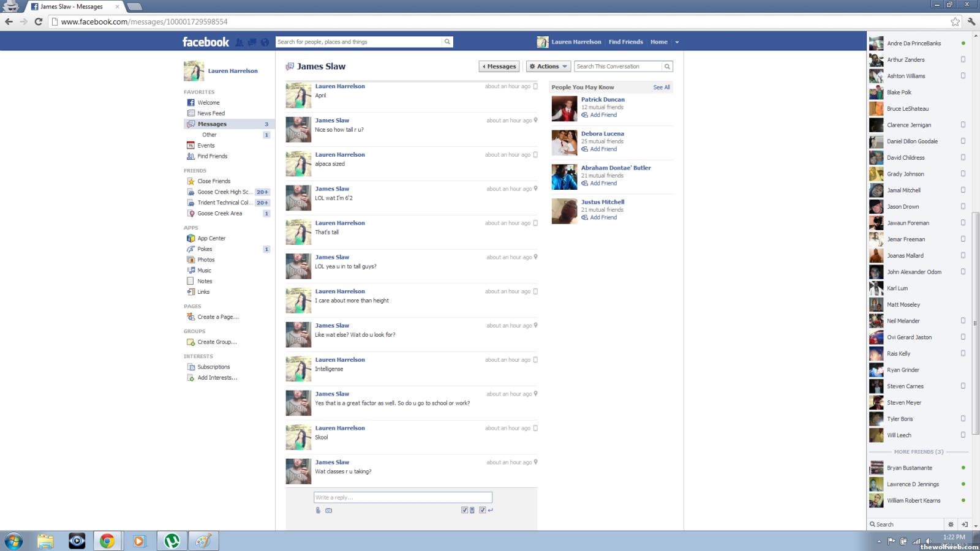
Task: Open friend requests icon in blue bar
Action: click(x=239, y=42)
